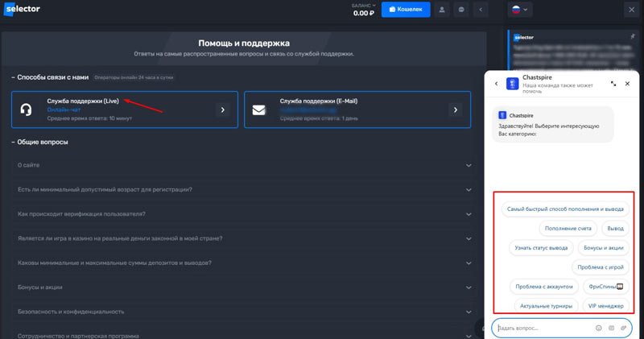This screenshot has width=644, height=339.
Task: Click the Selector logo in header
Action: click(23, 10)
